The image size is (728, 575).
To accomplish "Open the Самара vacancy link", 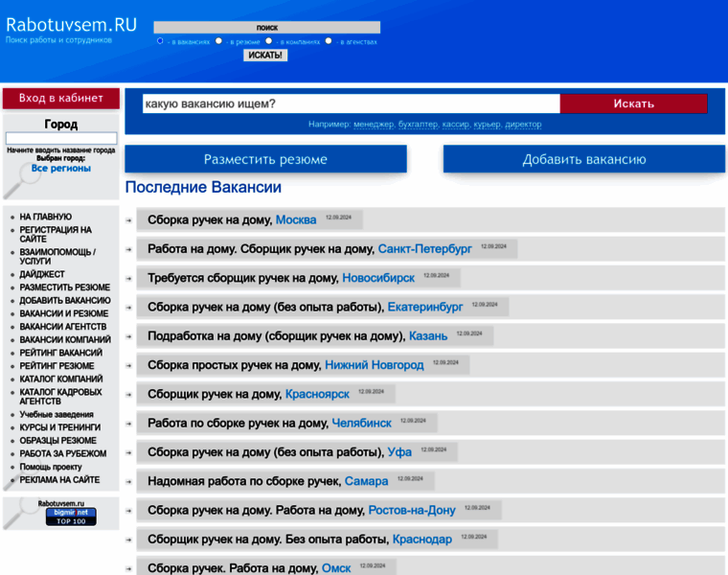I will [x=366, y=481].
